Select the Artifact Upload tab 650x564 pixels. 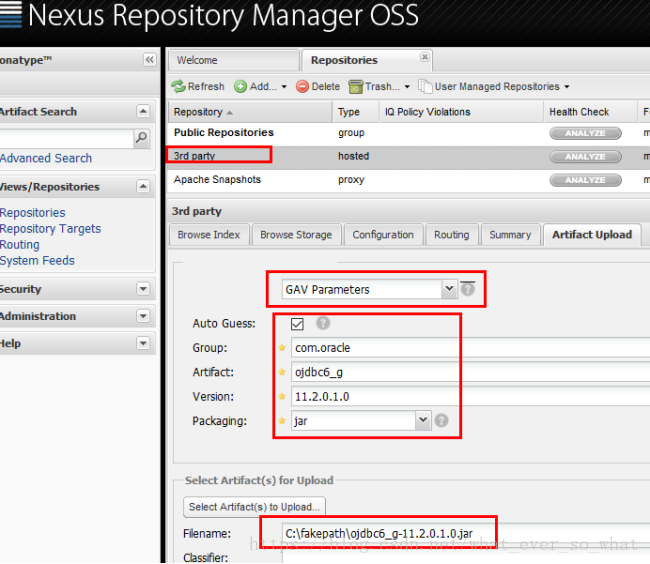tap(592, 235)
